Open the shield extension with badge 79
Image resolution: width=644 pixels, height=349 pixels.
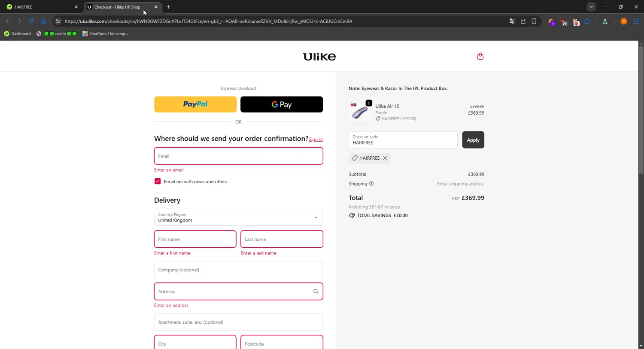[564, 21]
